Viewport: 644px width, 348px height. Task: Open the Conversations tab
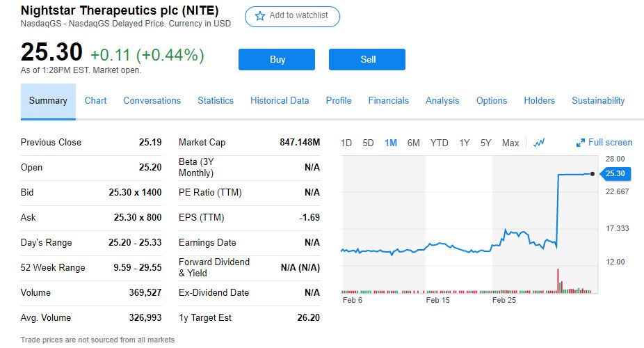(152, 101)
